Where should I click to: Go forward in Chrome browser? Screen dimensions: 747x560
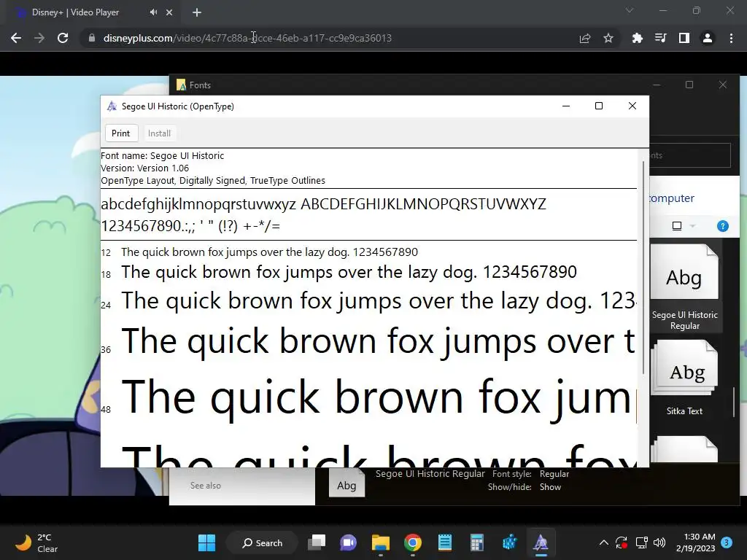coord(39,38)
